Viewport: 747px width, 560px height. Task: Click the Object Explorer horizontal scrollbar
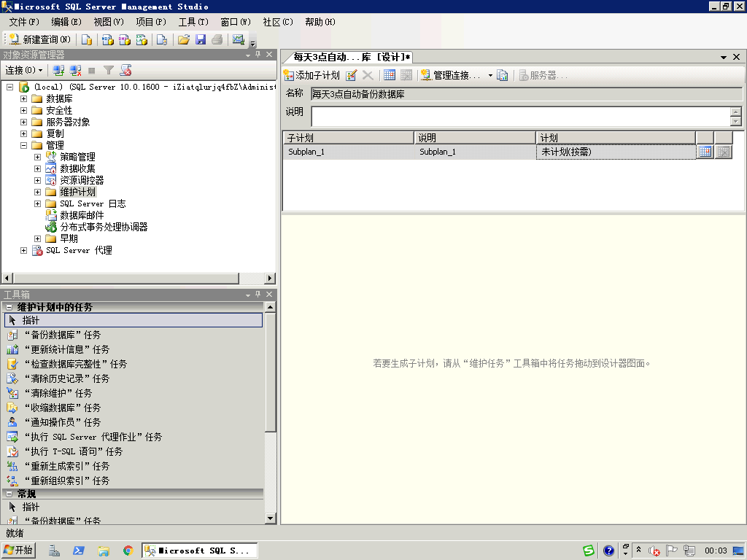click(x=139, y=278)
